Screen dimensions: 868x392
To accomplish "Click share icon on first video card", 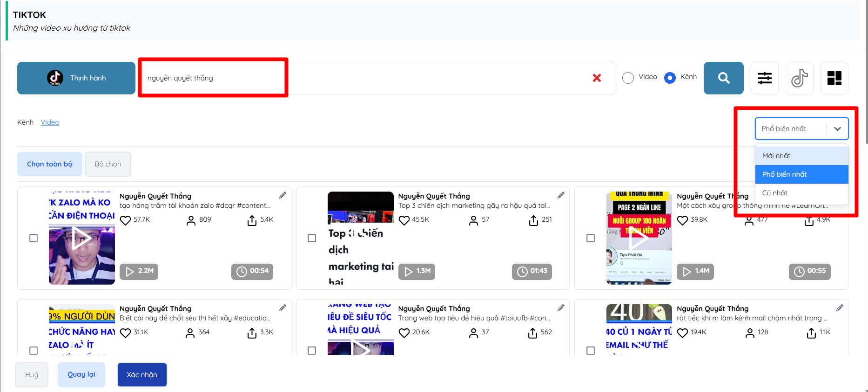I will click(252, 220).
